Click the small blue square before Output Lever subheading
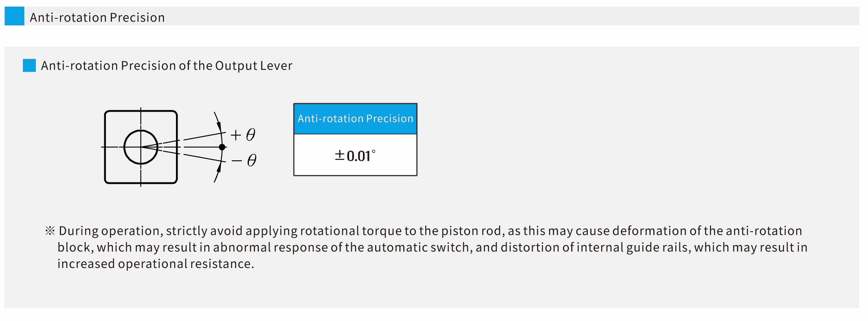This screenshot has height=321, width=868. click(x=29, y=65)
